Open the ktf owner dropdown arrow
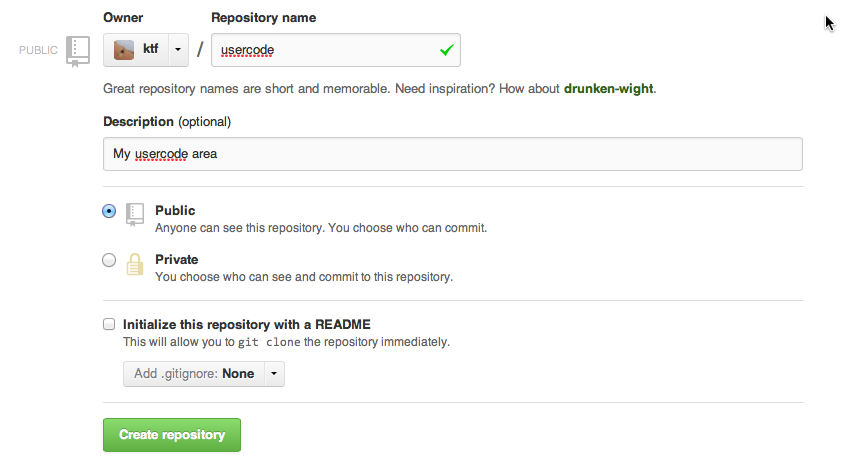Image resolution: width=841 pixels, height=465 pixels. click(178, 50)
